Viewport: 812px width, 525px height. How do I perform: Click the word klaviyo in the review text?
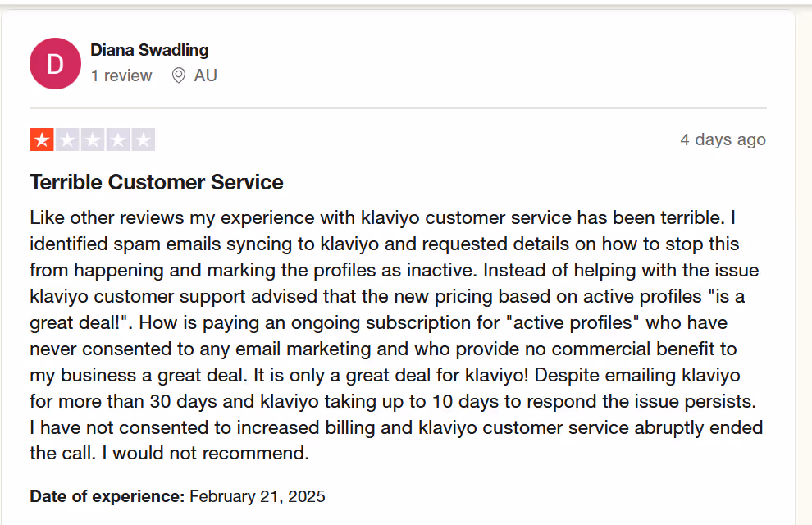click(392, 217)
